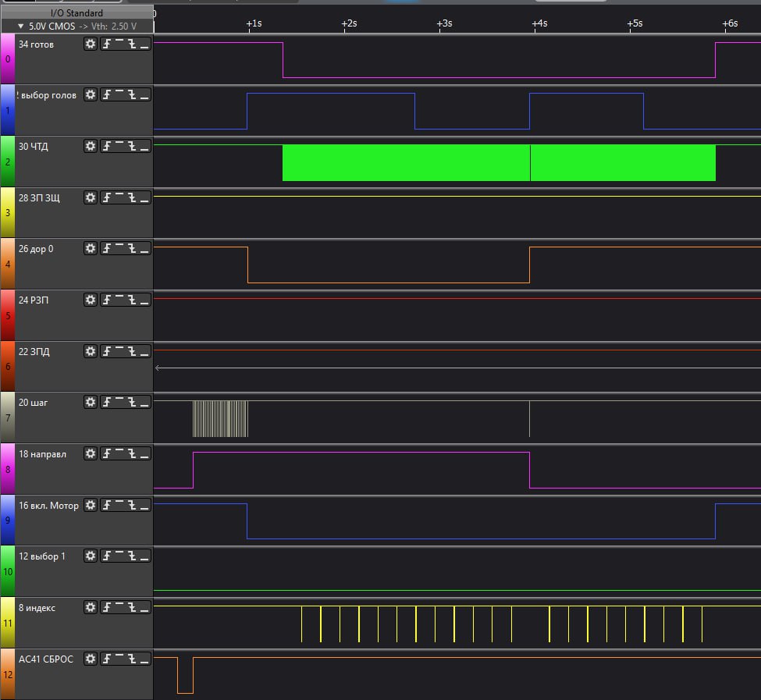The height and width of the screenshot is (700, 761).
Task: Open gear settings for 18 направл channel
Action: (x=91, y=454)
